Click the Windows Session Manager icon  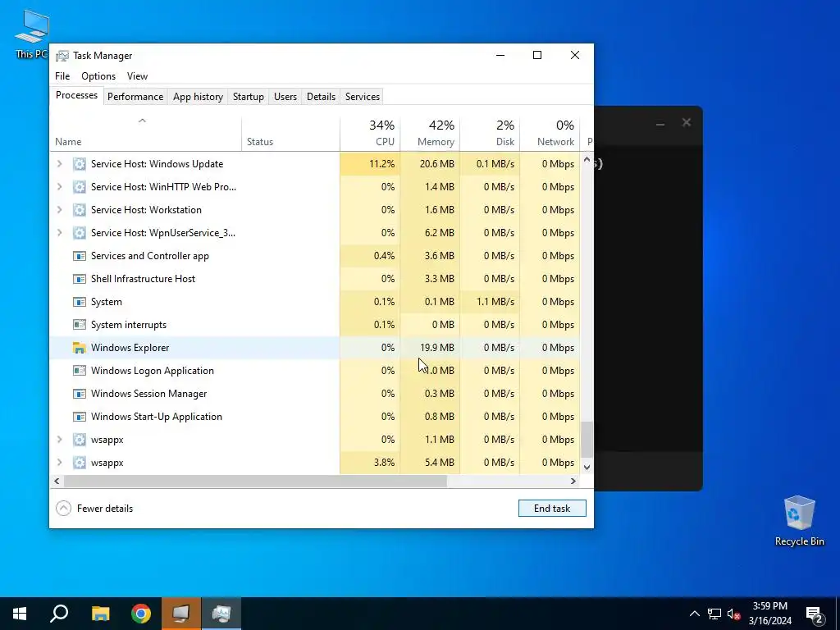pos(80,394)
